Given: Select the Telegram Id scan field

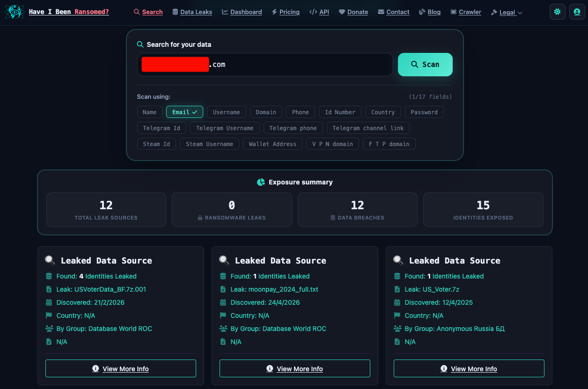Looking at the screenshot, I should point(162,128).
